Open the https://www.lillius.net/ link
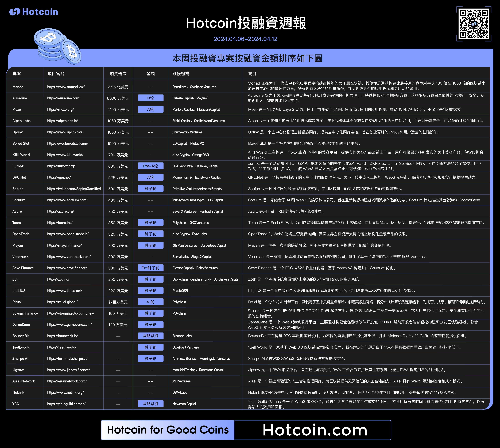Screen dimensions: 500x448 pyautogui.click(x=65, y=291)
